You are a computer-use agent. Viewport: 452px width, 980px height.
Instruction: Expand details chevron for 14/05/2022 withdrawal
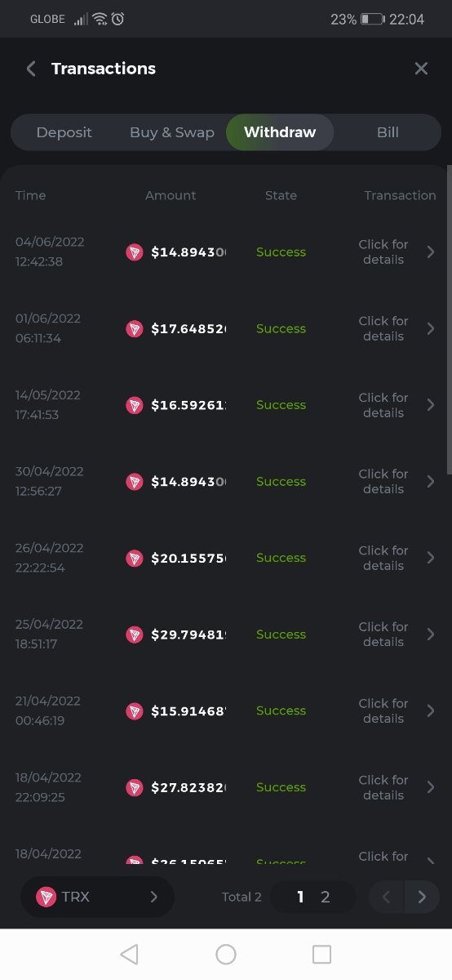tap(431, 405)
